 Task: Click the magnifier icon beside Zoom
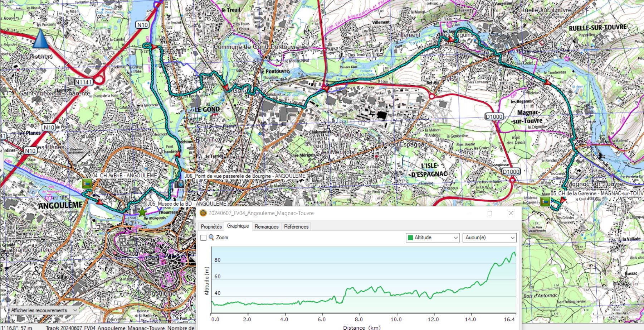(x=211, y=238)
